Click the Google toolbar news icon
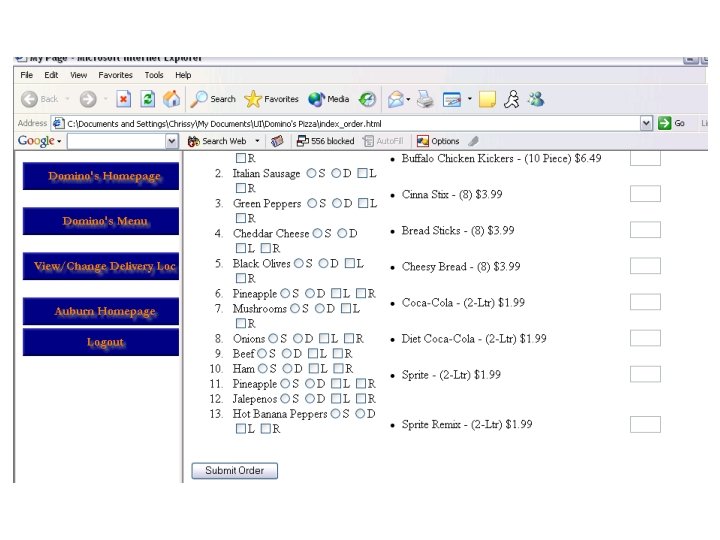Screen dimensions: 720x540 pos(277,141)
